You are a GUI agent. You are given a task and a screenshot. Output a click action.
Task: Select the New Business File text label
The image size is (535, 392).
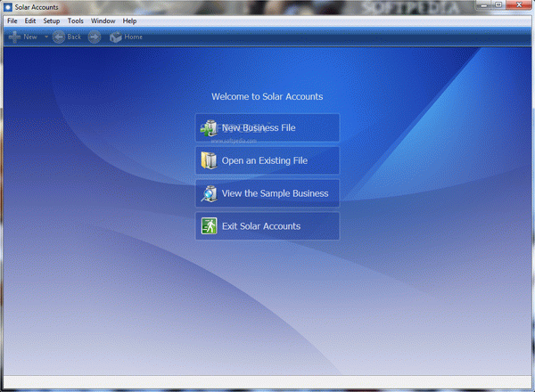pyautogui.click(x=259, y=127)
